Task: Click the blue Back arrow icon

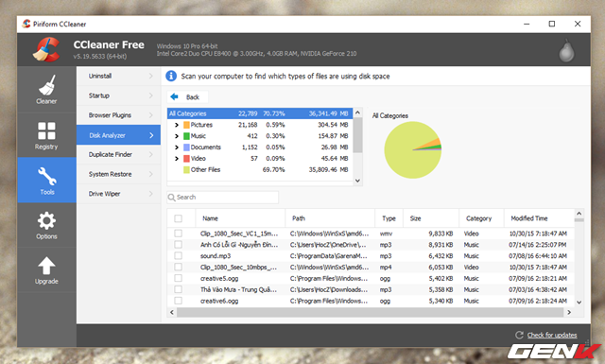Action: 174,96
